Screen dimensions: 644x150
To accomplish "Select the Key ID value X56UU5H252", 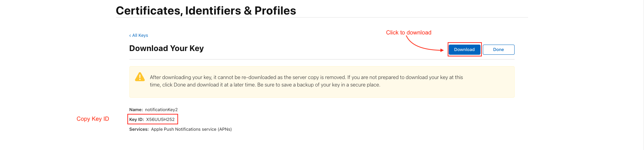I will point(160,120).
